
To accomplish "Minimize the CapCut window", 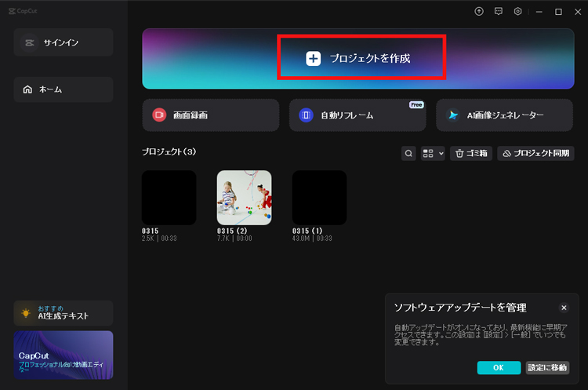I will point(539,12).
